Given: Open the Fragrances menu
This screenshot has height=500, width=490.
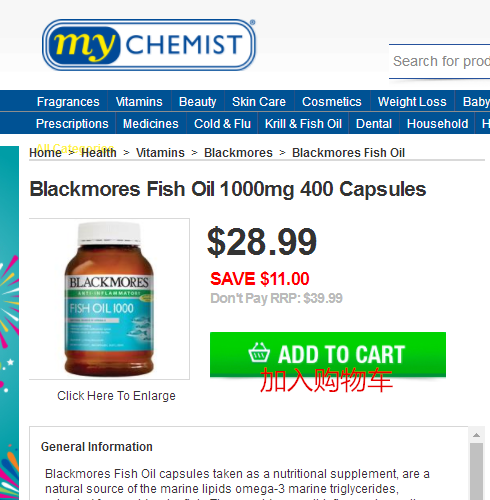Looking at the screenshot, I should tap(68, 101).
